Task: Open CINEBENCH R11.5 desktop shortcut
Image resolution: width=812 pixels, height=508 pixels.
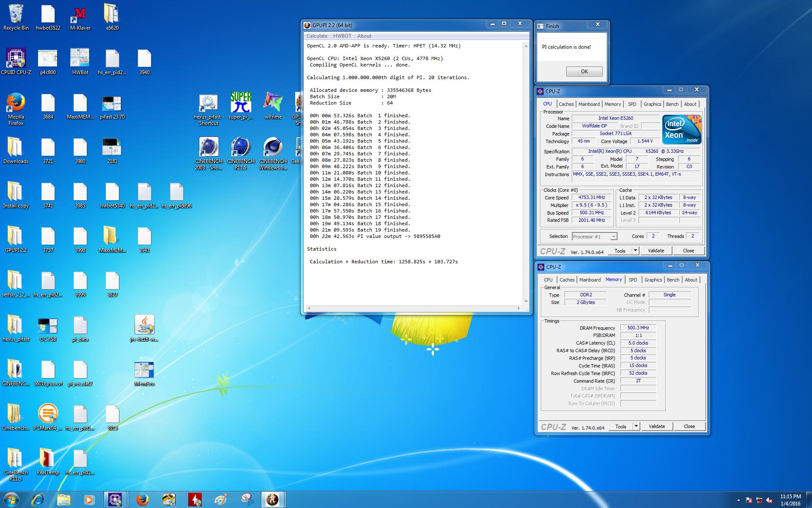Action: coord(241,154)
